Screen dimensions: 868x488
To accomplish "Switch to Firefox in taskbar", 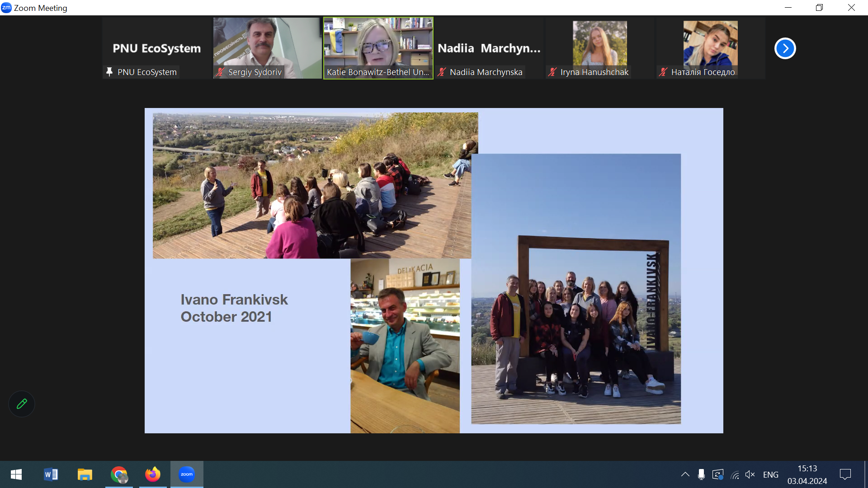I will click(153, 474).
